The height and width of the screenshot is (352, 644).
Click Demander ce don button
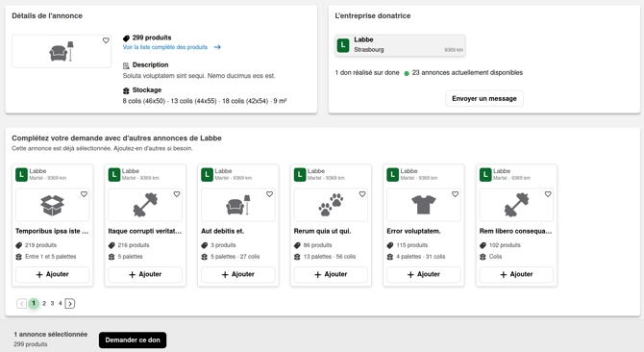point(133,340)
